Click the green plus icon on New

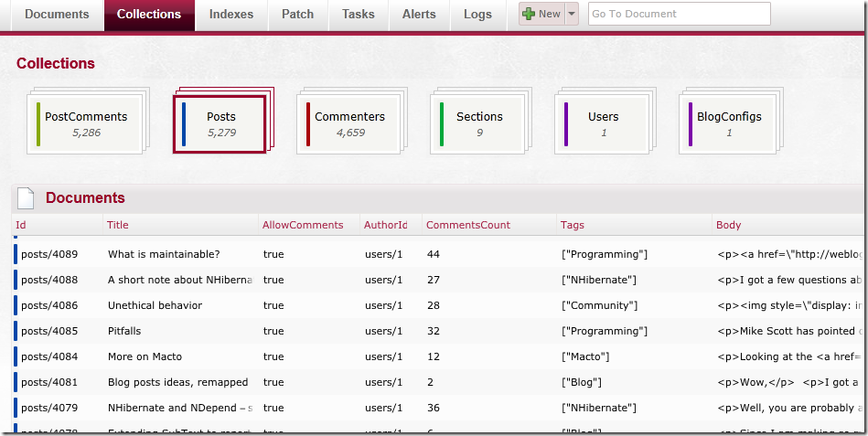[529, 14]
